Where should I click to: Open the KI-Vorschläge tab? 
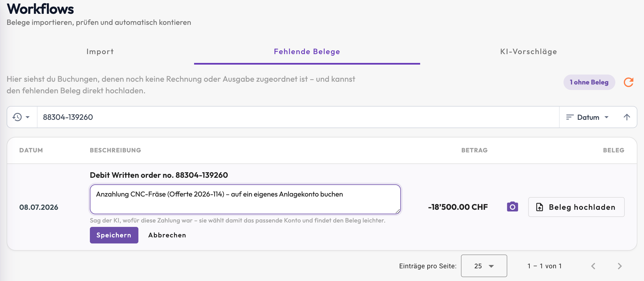coord(528,52)
